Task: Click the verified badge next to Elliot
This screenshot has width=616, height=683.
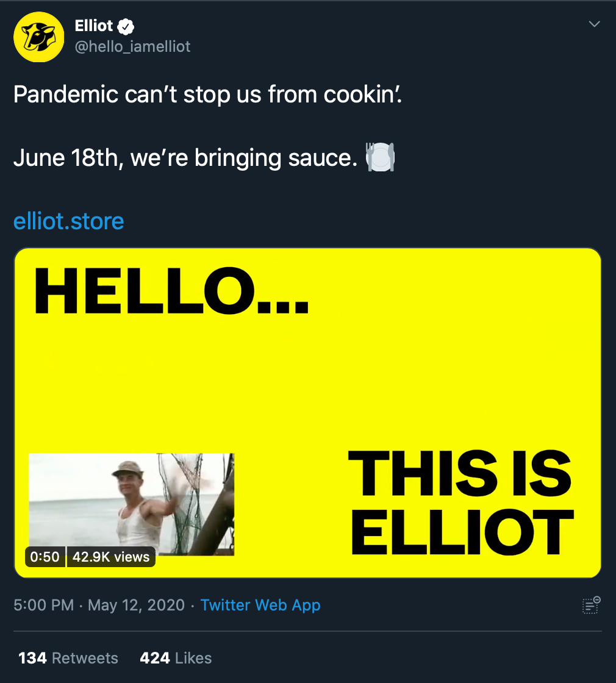Action: point(126,26)
